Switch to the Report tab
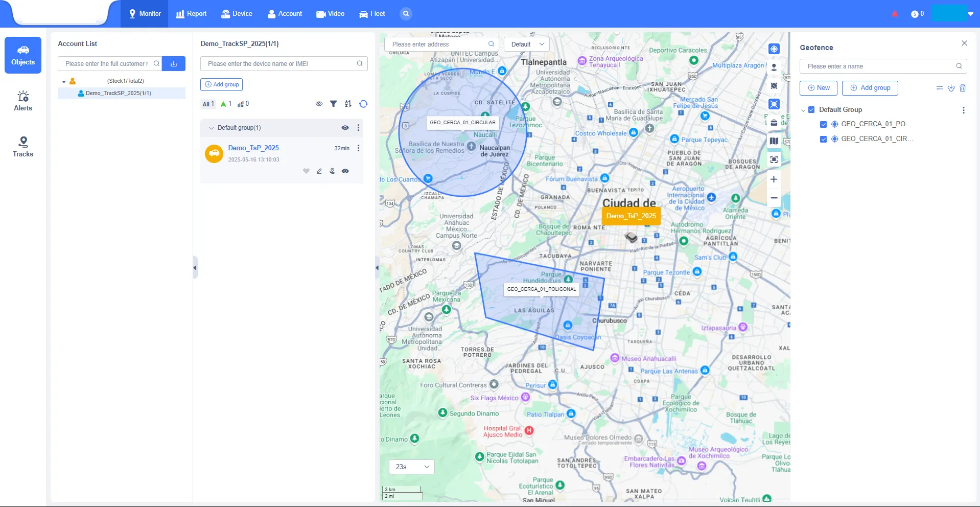Screen dimensions: 980x507 (x=191, y=14)
